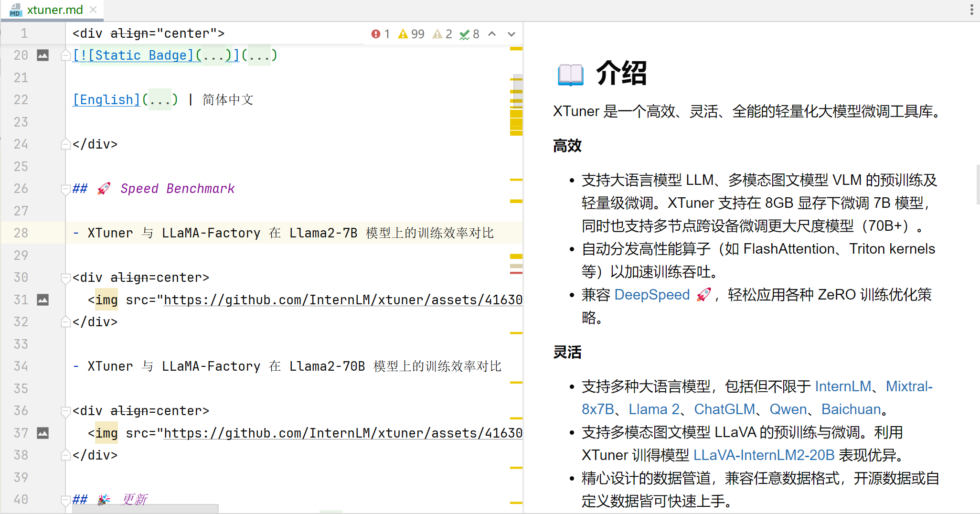Open the Qwen link in preview

[788, 409]
